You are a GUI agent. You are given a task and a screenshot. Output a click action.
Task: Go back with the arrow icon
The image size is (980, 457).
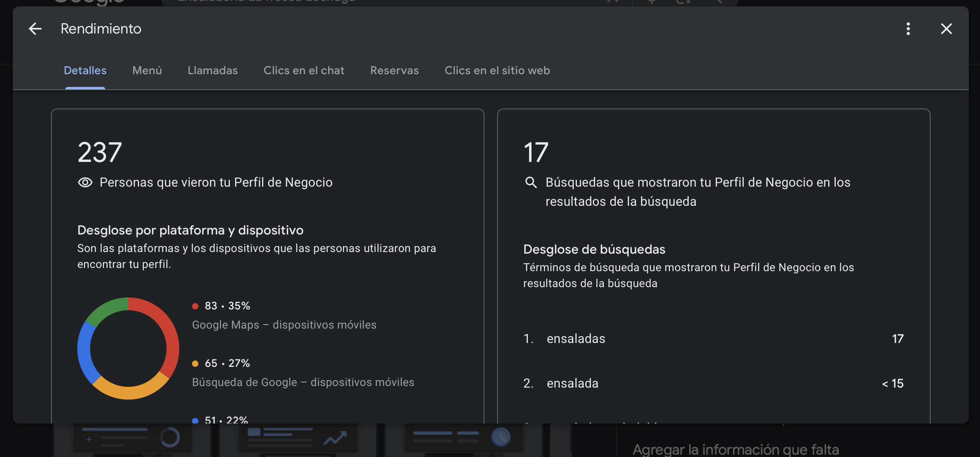(x=35, y=29)
